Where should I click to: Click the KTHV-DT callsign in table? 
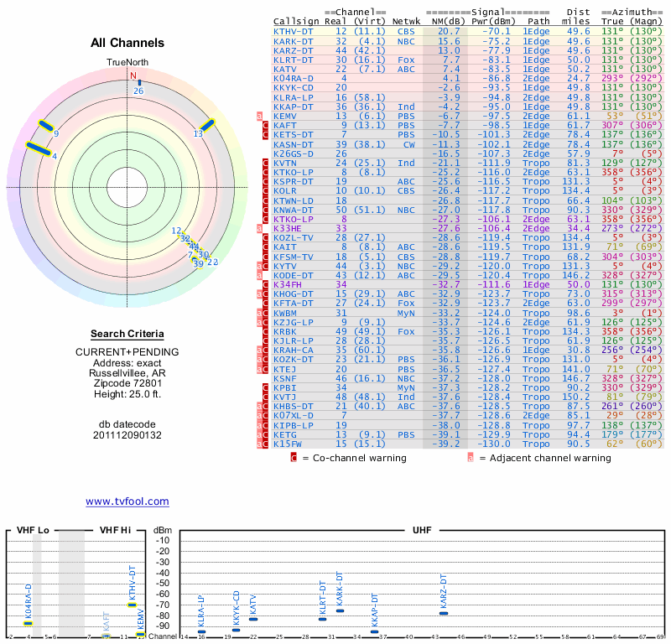click(294, 31)
